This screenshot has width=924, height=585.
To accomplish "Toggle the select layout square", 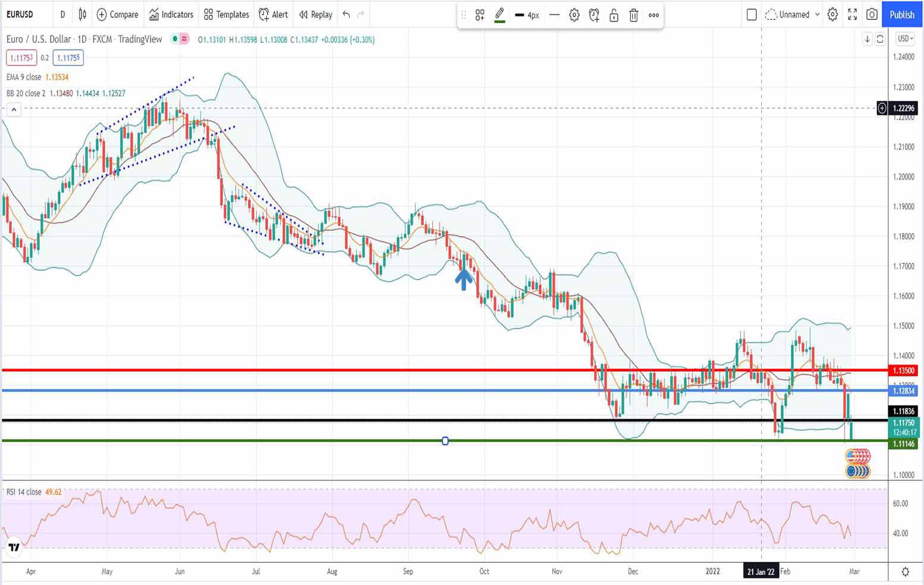I will (752, 14).
